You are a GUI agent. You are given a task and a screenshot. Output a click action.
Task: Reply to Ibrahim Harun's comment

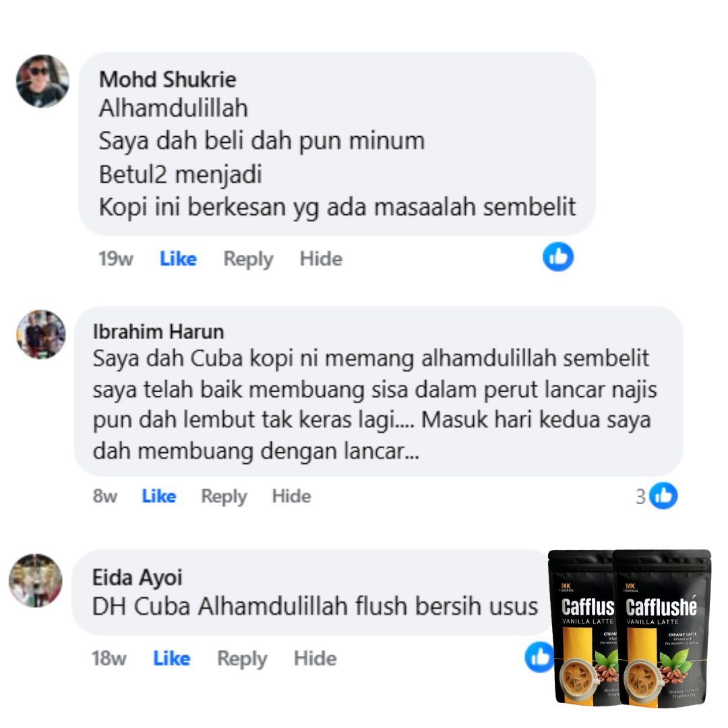pos(224,497)
